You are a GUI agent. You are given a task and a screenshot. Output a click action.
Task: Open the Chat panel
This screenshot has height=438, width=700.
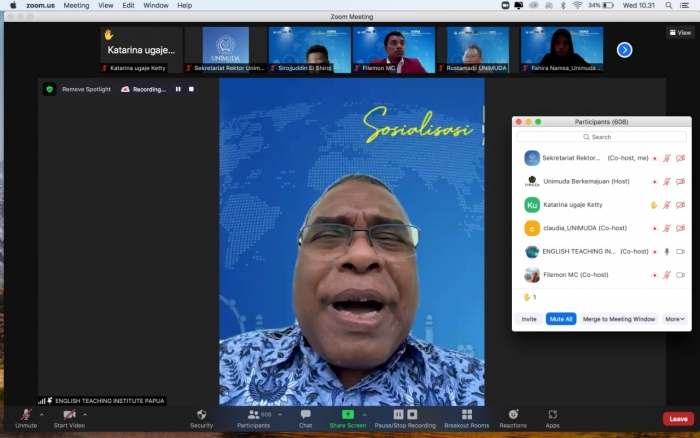click(305, 415)
